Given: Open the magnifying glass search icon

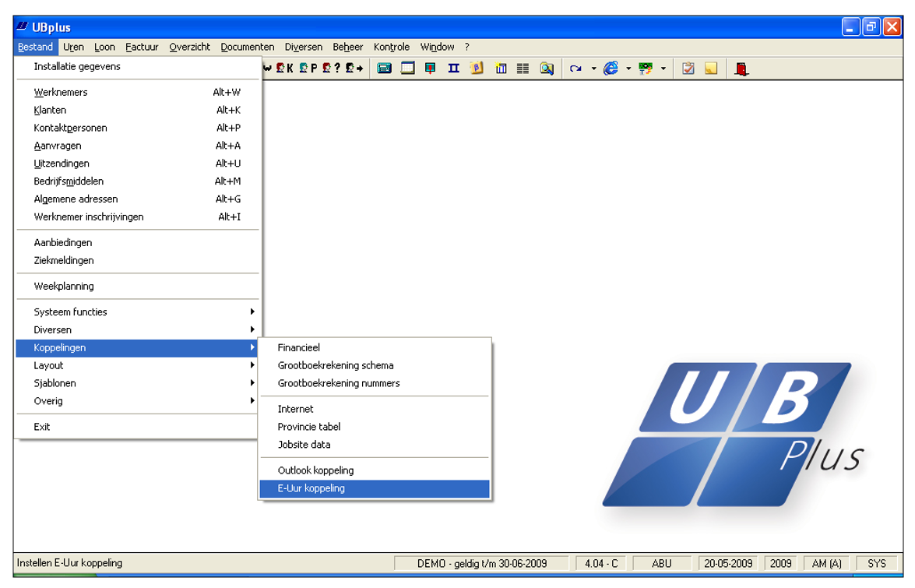Looking at the screenshot, I should tap(547, 69).
